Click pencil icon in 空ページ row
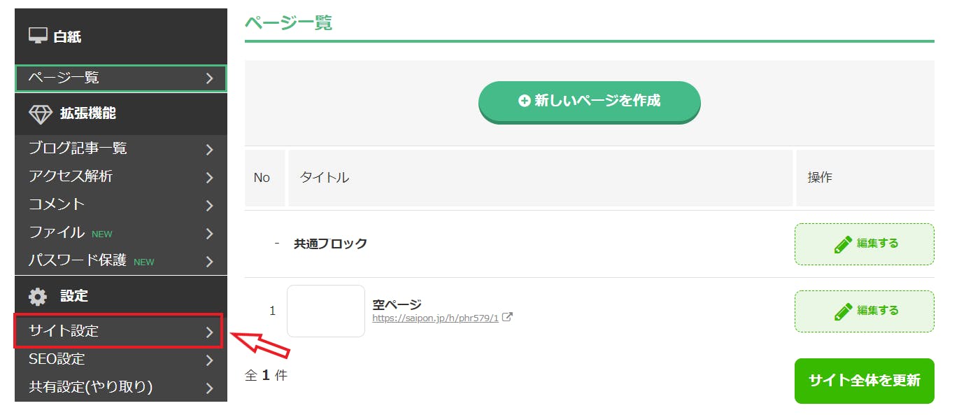The height and width of the screenshot is (415, 980). click(843, 311)
